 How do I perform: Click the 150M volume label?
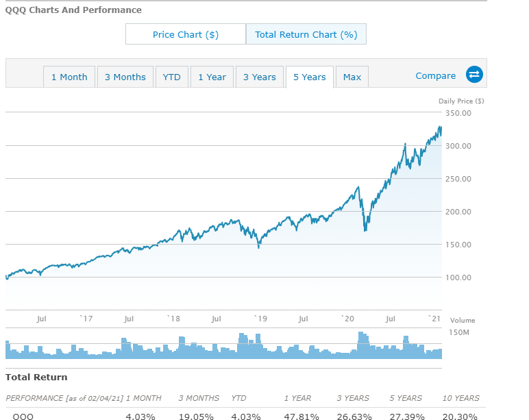[459, 332]
